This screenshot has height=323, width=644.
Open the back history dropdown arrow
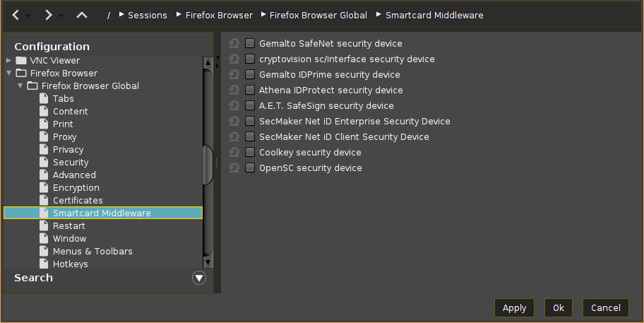tap(28, 15)
